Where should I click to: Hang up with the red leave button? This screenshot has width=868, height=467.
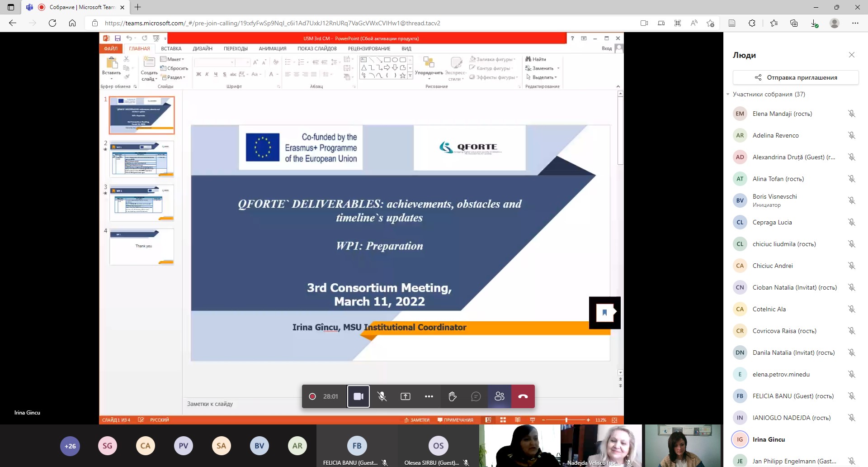tap(523, 396)
